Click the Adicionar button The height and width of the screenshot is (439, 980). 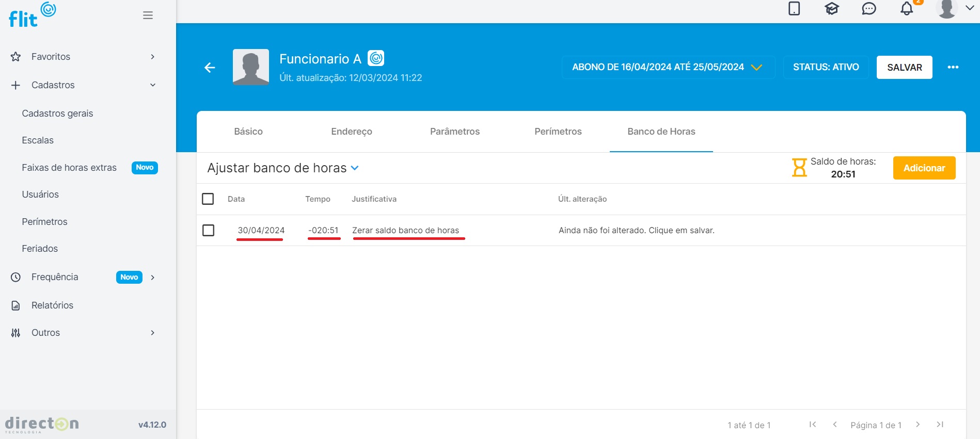tap(924, 168)
